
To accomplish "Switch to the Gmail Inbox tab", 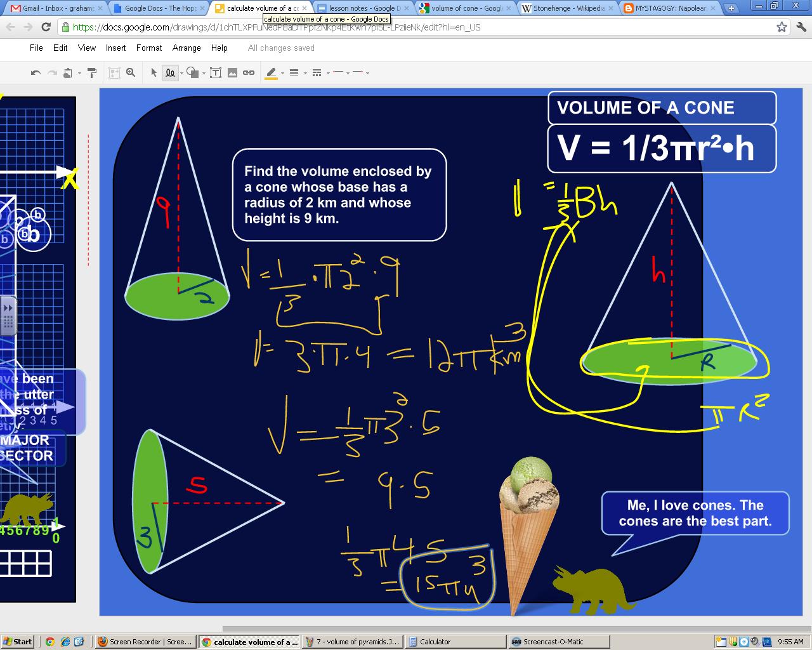I will pos(56,8).
